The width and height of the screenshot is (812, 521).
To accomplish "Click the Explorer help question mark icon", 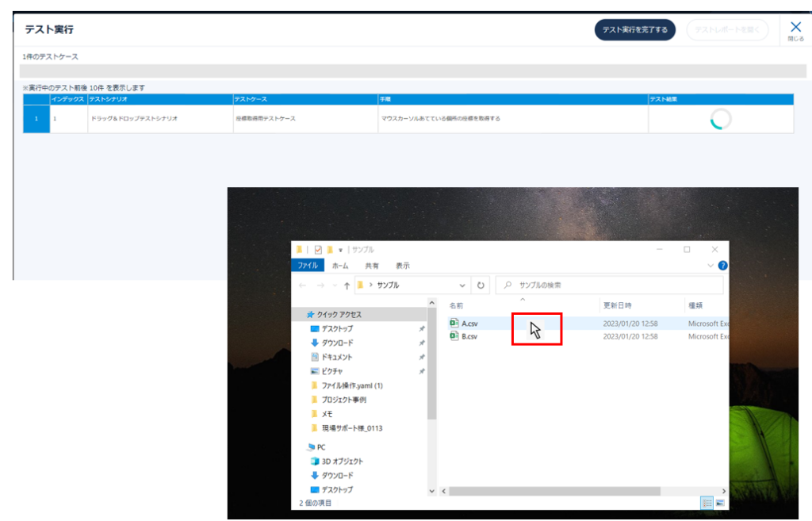I will tap(722, 266).
